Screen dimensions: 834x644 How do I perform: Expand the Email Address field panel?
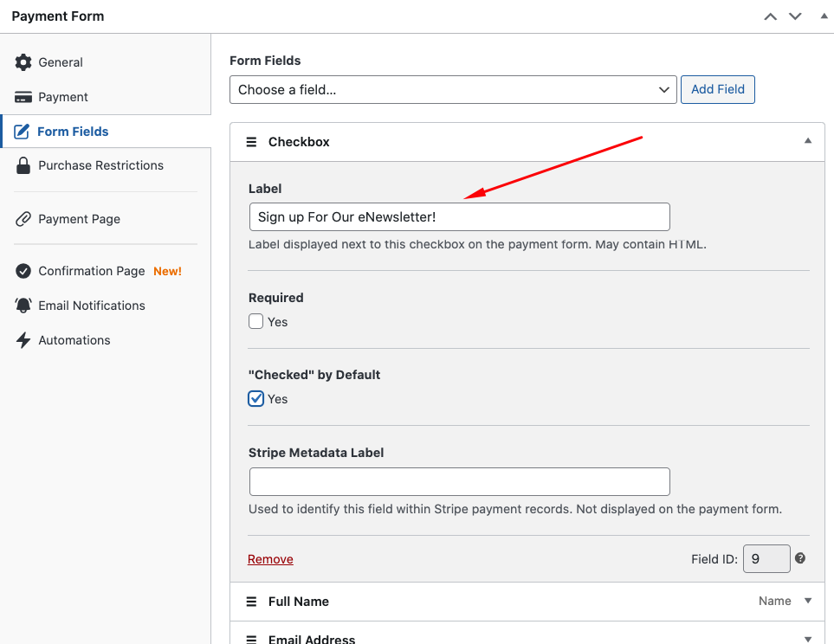coord(807,639)
